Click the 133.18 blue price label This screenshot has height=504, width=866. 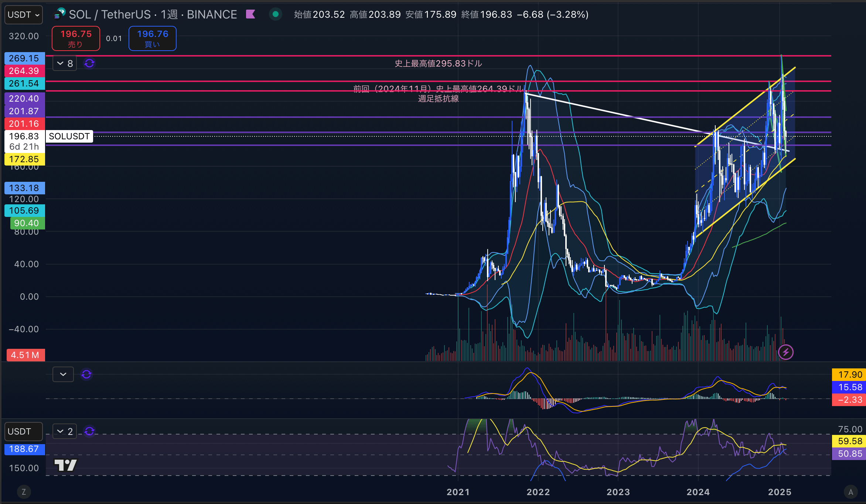(x=24, y=188)
